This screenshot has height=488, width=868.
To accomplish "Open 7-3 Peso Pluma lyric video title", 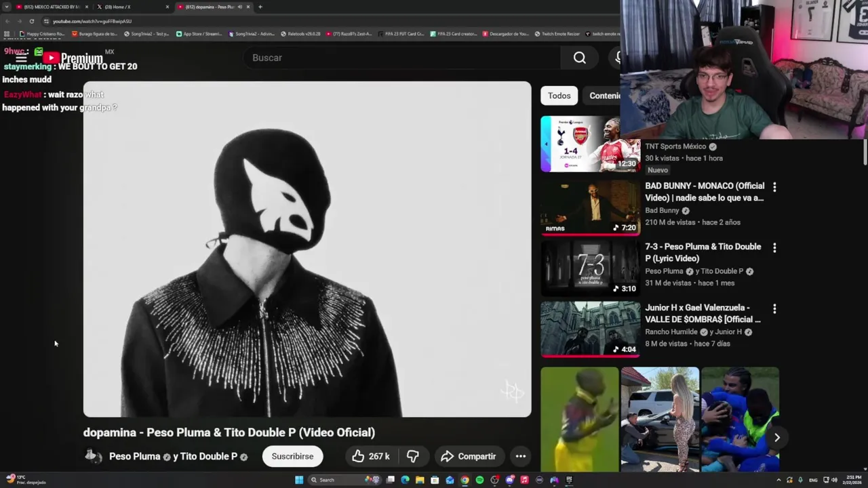I will click(703, 252).
